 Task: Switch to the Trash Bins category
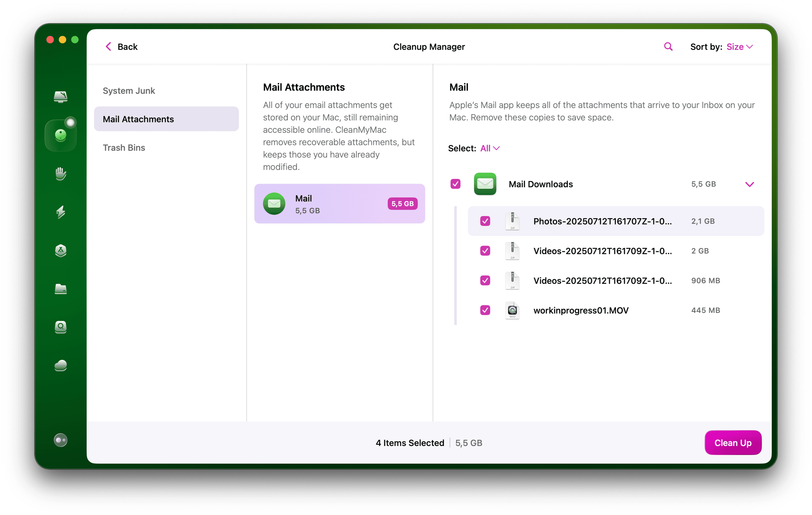[124, 147]
